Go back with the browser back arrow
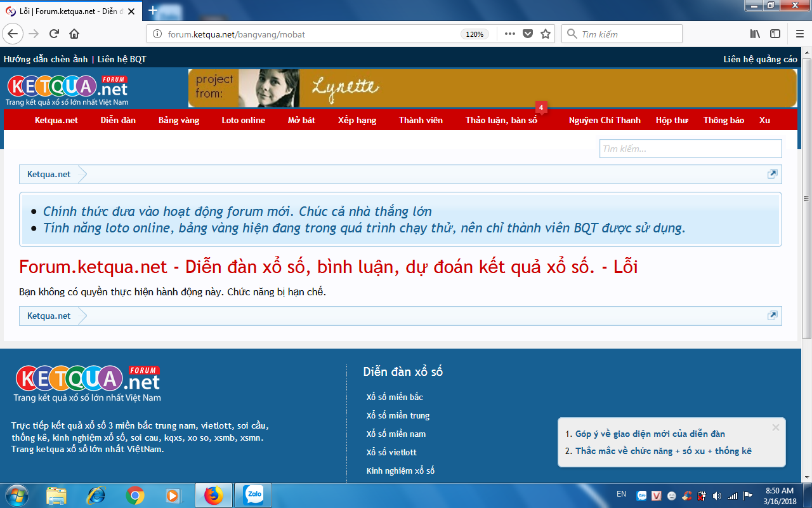The width and height of the screenshot is (812, 508). click(13, 34)
